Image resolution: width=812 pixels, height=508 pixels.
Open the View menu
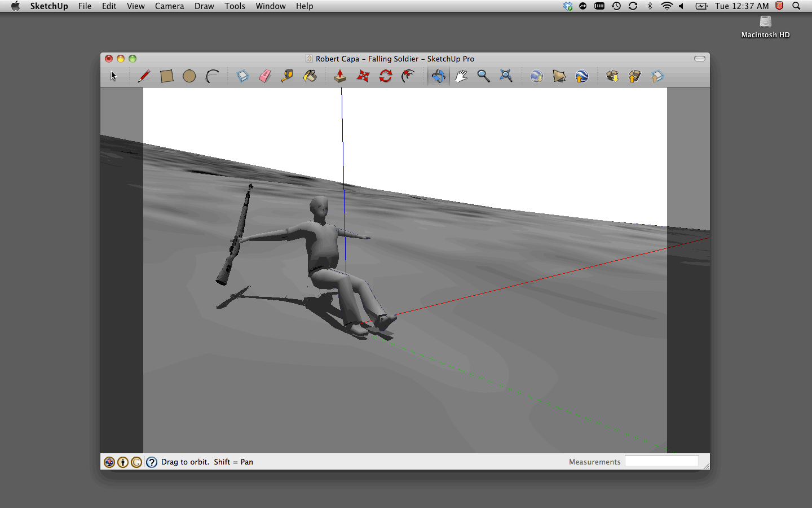point(136,6)
